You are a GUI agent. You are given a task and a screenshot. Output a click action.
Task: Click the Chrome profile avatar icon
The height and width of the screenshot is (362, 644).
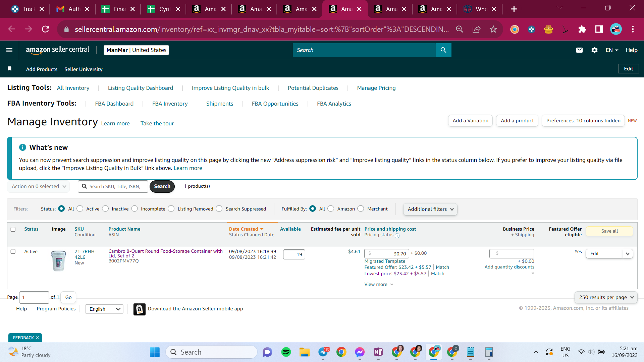[616, 29]
